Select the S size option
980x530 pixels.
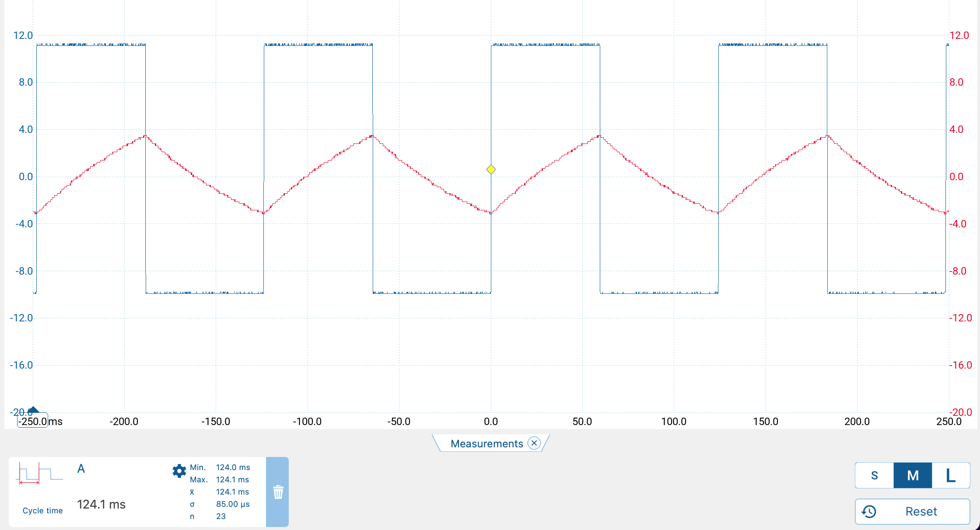[874, 475]
